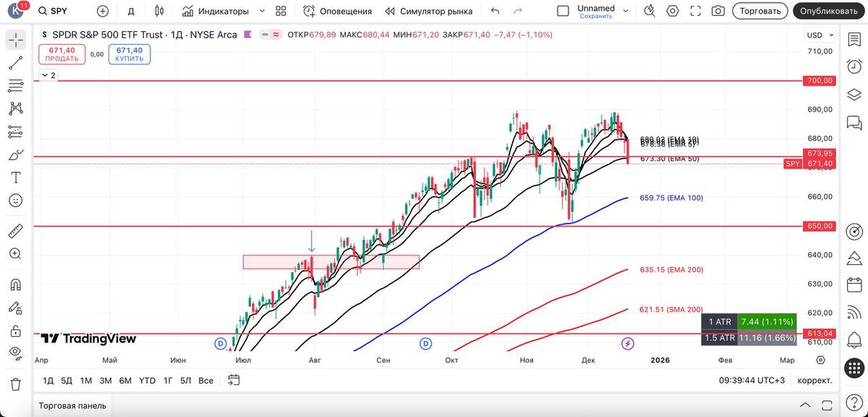This screenshot has width=868, height=417.
Task: Activate the zoom in tool
Action: click(x=16, y=254)
